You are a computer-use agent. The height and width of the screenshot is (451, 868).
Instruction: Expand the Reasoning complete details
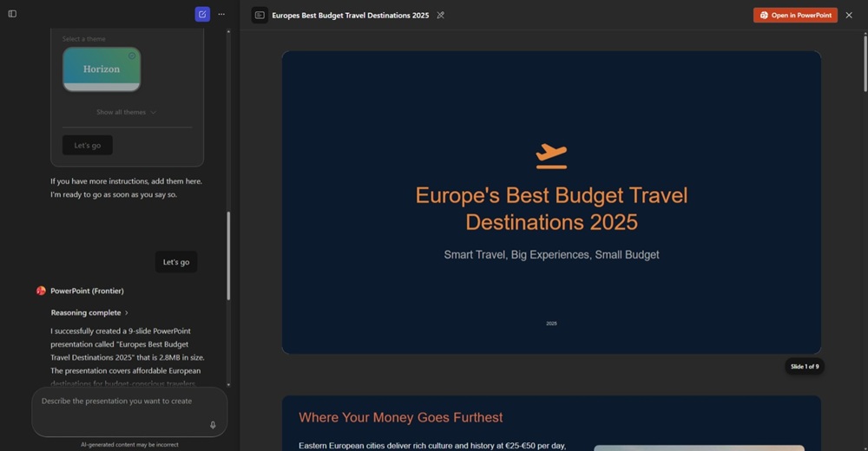click(89, 312)
